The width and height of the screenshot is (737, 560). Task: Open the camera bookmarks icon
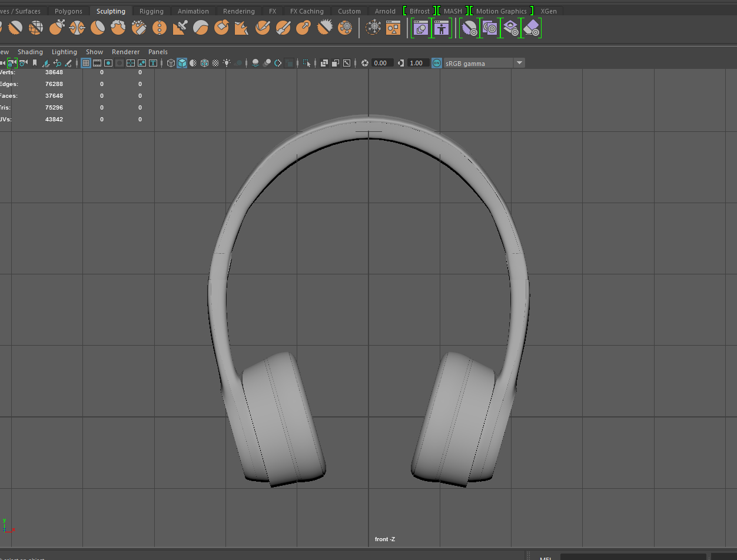pyautogui.click(x=35, y=63)
